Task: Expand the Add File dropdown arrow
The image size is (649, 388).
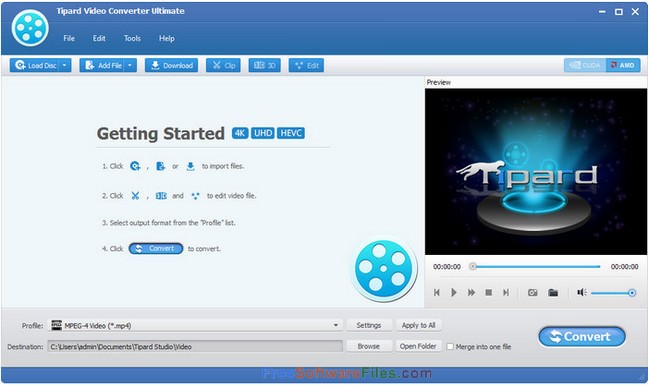Action: (x=131, y=65)
